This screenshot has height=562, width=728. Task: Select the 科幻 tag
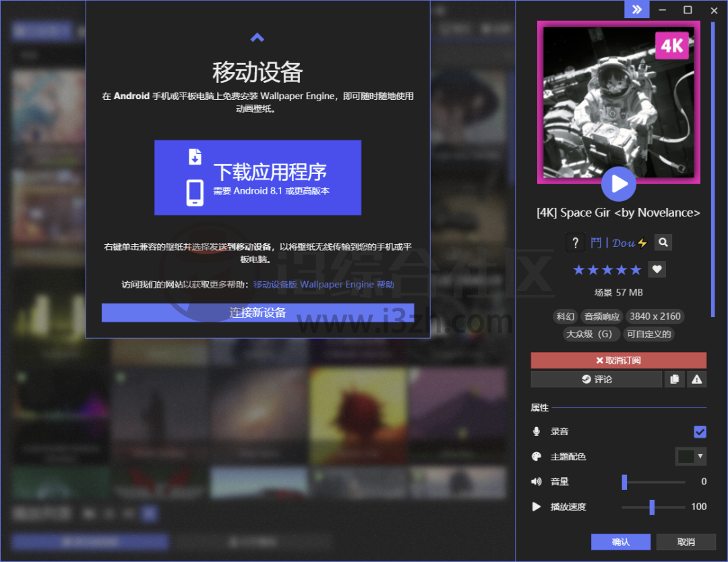[565, 316]
